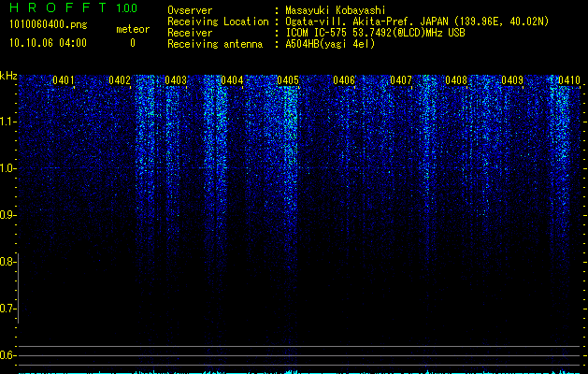
Task: Click the ICOM IC-575 receiver description
Action: (375, 33)
